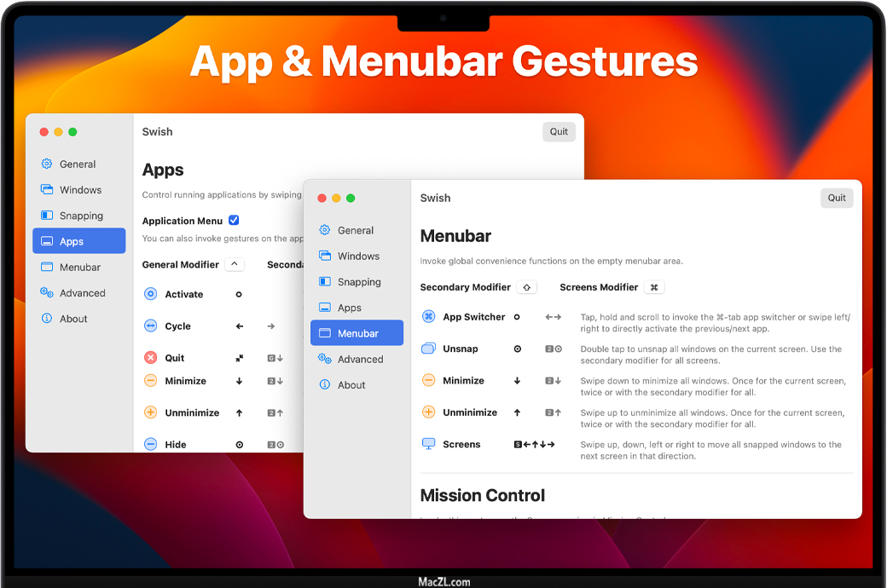The height and width of the screenshot is (588, 887).
Task: Select Snapping in the front window sidebar
Action: coord(358,282)
